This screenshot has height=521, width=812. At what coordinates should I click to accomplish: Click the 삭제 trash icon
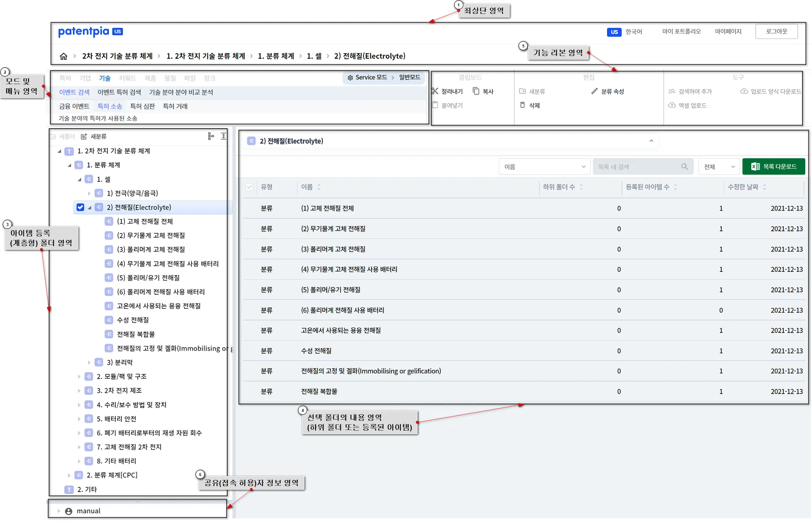(522, 105)
